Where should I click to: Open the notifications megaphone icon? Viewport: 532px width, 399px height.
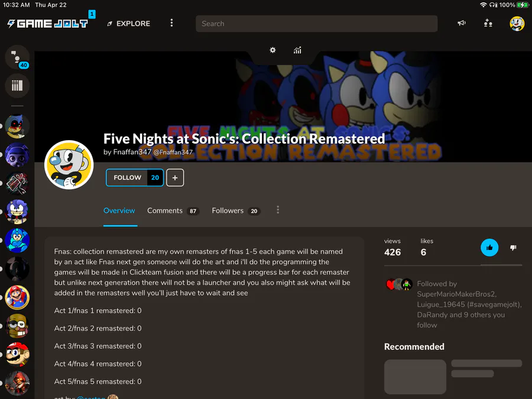462,23
